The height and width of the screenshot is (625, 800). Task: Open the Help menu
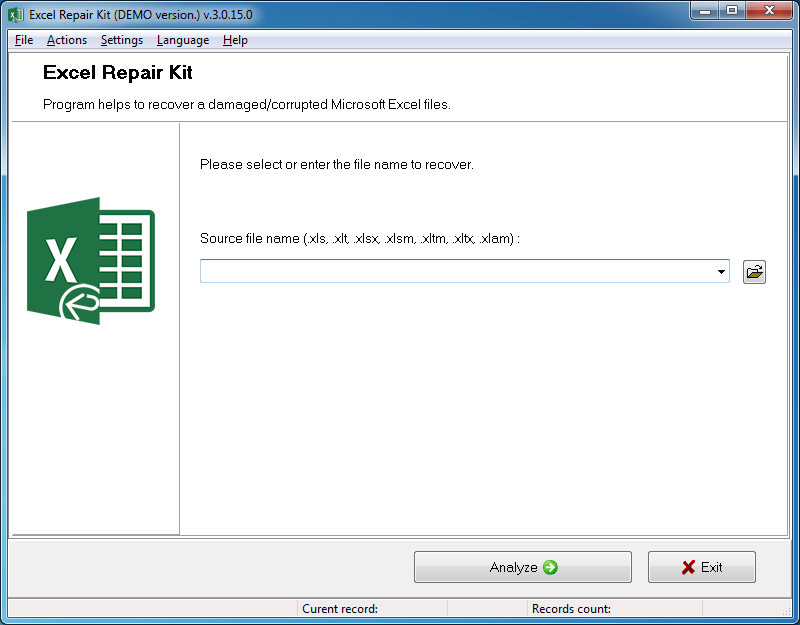pos(235,40)
